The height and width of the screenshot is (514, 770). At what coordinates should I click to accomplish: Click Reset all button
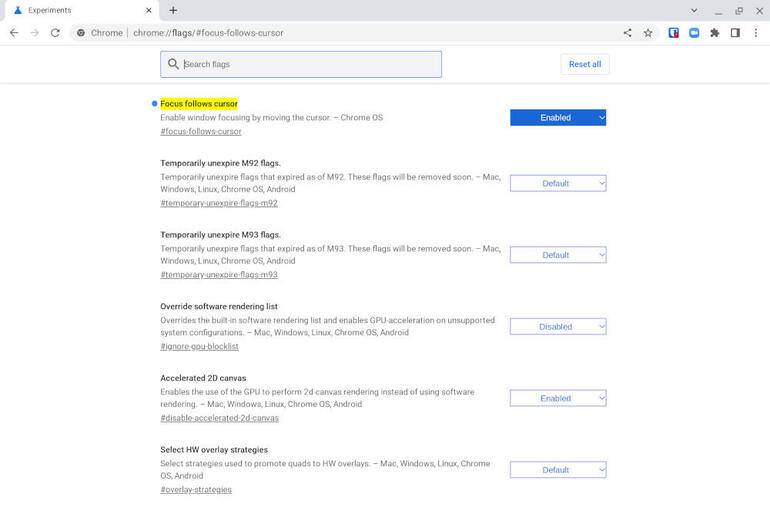click(585, 64)
